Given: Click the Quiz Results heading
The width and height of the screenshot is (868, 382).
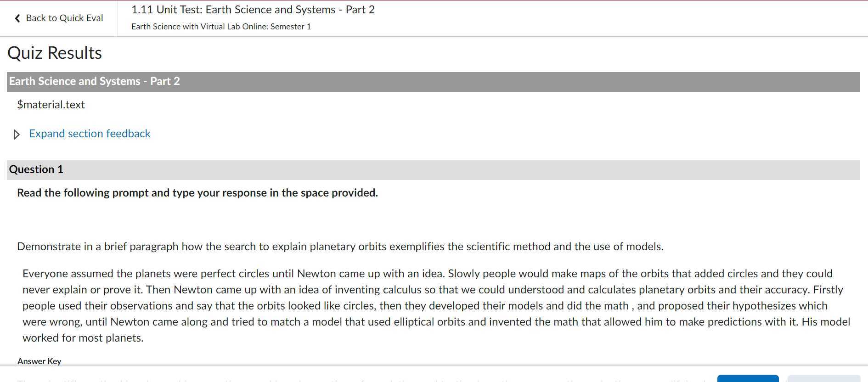Looking at the screenshot, I should click(x=55, y=53).
